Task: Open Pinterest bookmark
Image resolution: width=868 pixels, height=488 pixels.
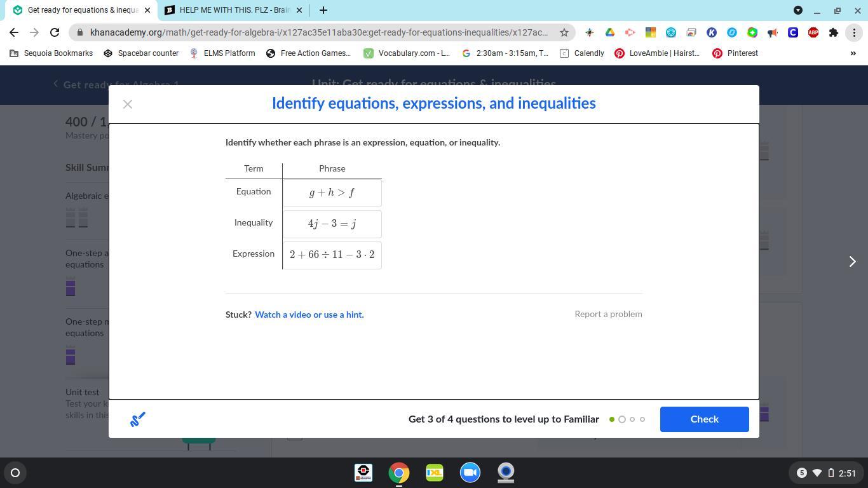Action: pyautogui.click(x=735, y=53)
